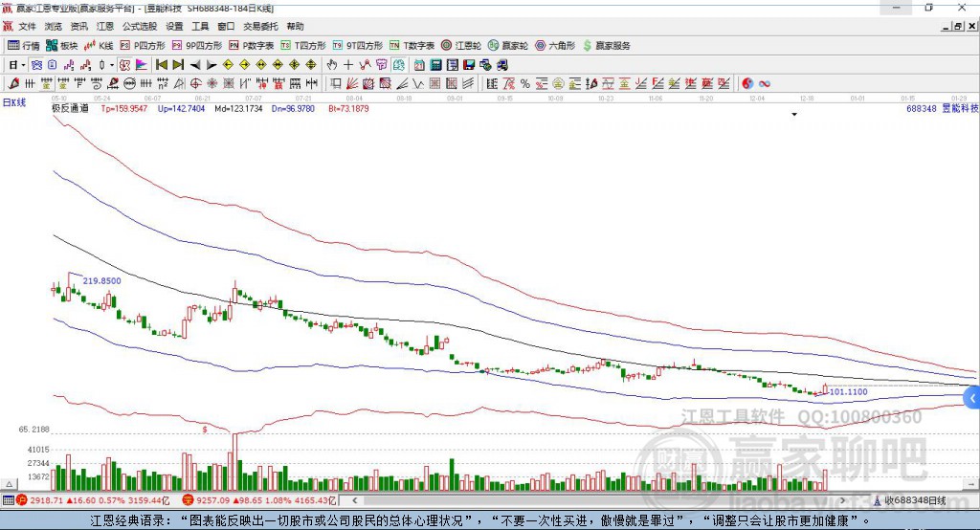Toggle the highlighted brain icon
This screenshot has width=980, height=530.
pos(398,65)
